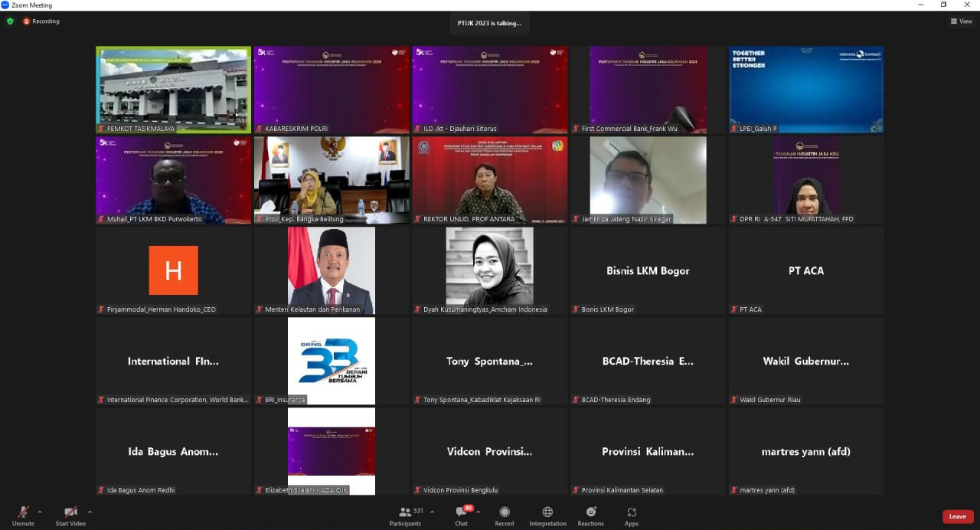This screenshot has width=980, height=530.
Task: Open the Chat panel icon
Action: 462,512
